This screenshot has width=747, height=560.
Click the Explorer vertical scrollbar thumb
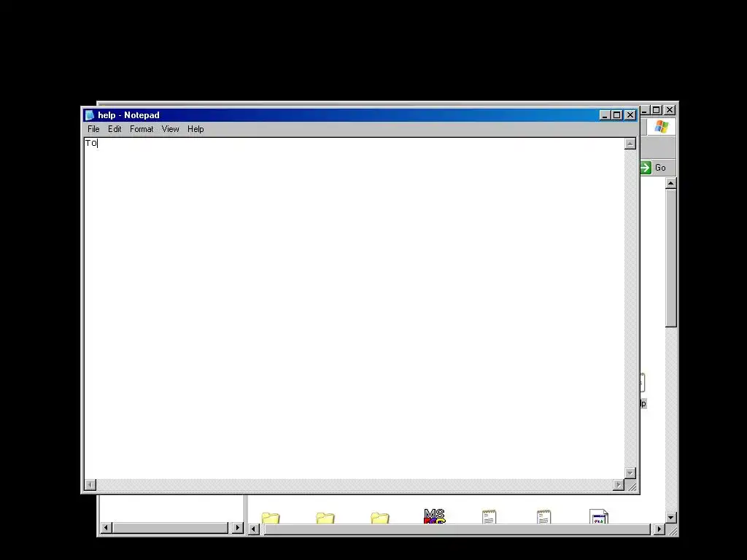point(671,258)
